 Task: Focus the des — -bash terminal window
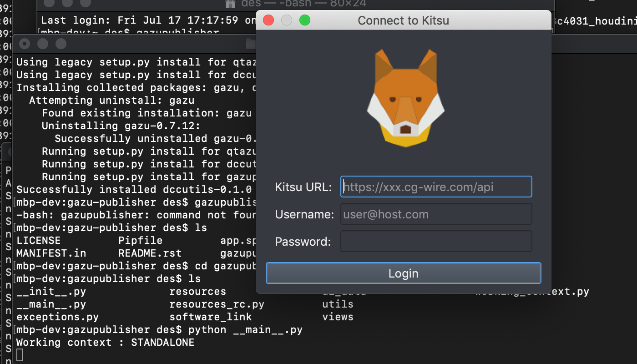(x=136, y=20)
